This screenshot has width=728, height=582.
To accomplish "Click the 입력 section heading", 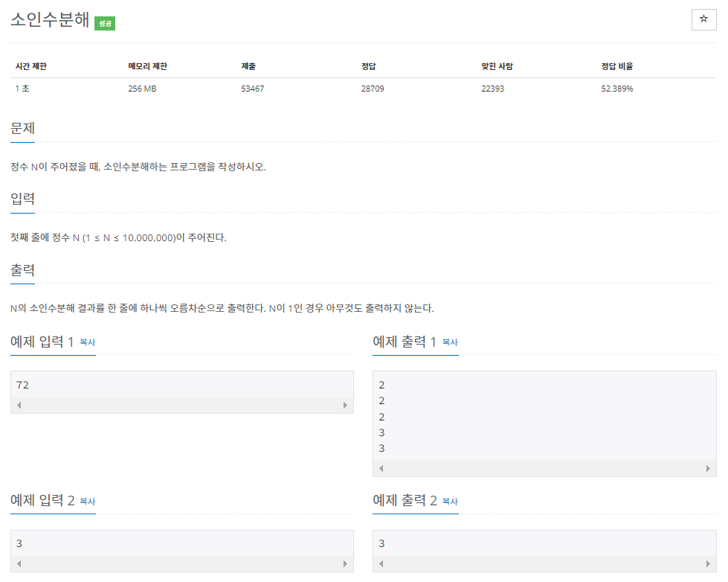I will [23, 199].
